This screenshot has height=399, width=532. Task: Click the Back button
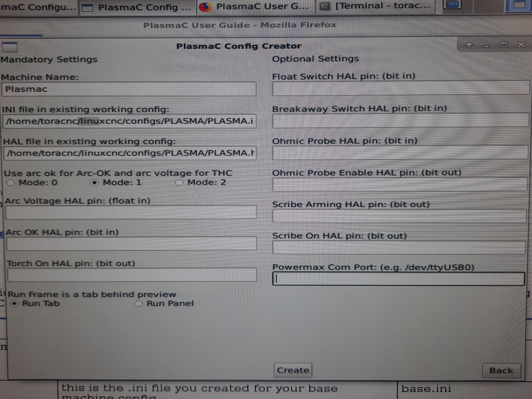pos(501,371)
